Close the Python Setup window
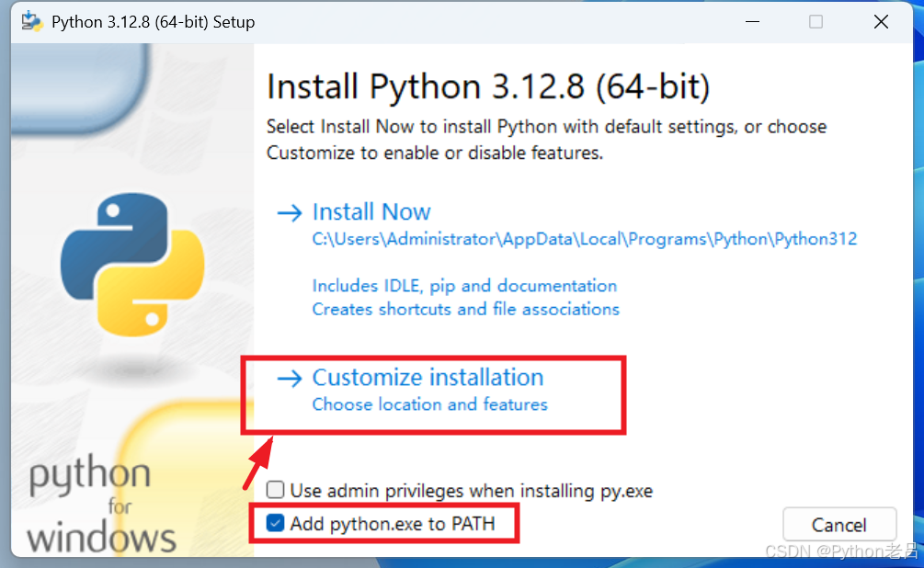This screenshot has height=568, width=924. (x=881, y=22)
